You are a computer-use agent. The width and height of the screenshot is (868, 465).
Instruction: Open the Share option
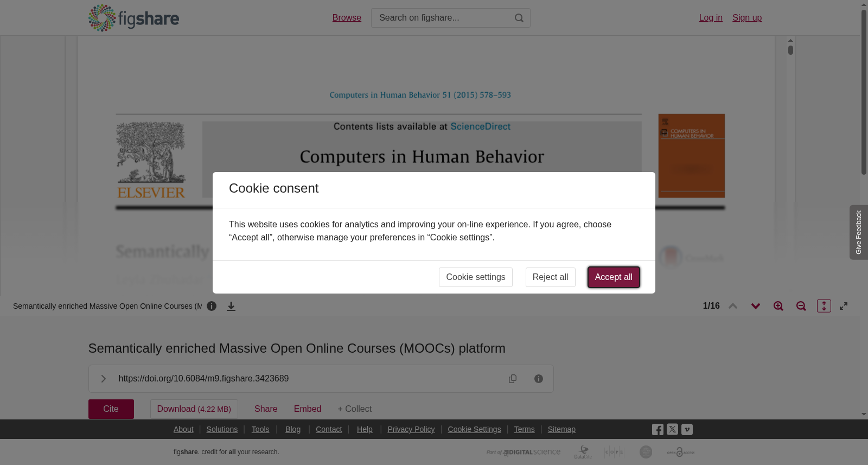pos(266,409)
